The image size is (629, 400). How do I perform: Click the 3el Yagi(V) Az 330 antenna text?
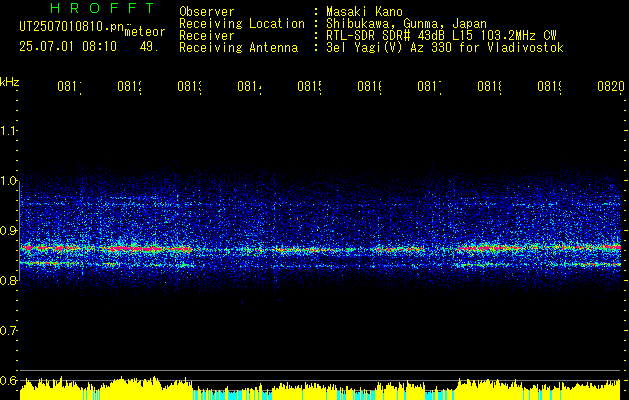(445, 48)
